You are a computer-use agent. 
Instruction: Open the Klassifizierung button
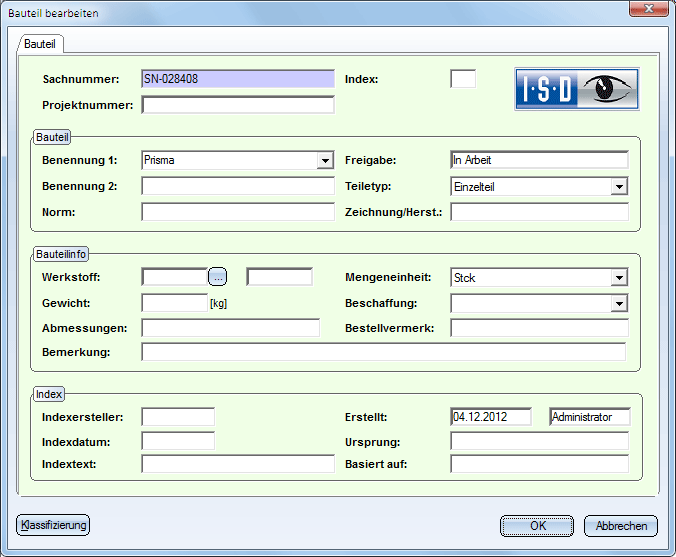(x=53, y=525)
